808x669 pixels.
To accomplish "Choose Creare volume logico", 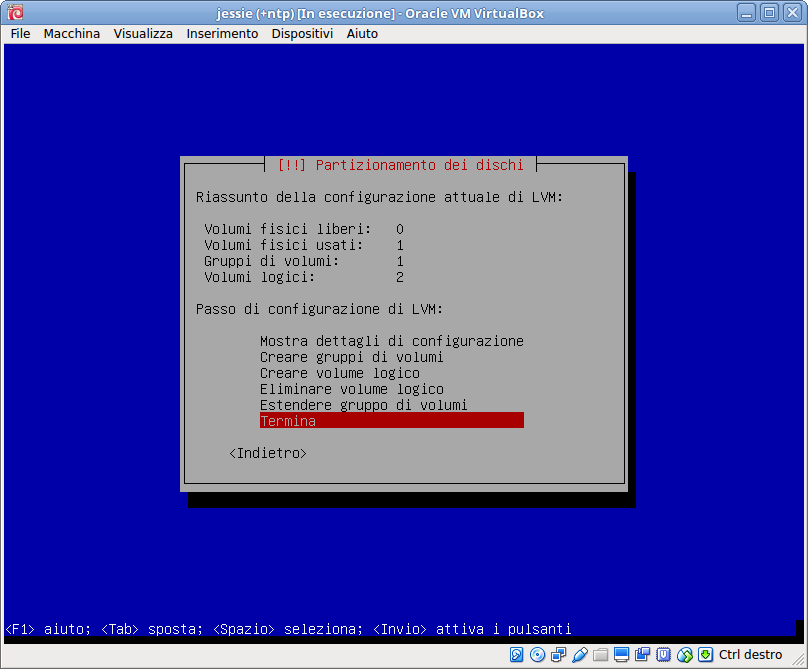I will click(340, 373).
